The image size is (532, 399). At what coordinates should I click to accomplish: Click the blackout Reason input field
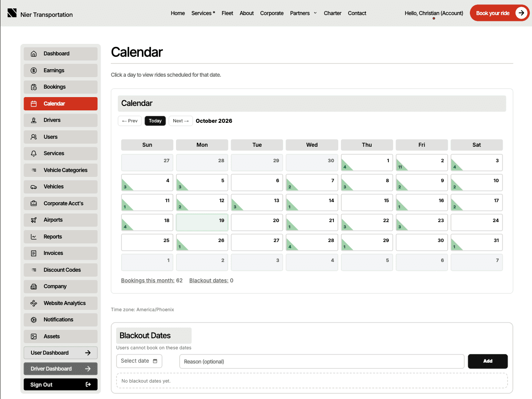322,361
